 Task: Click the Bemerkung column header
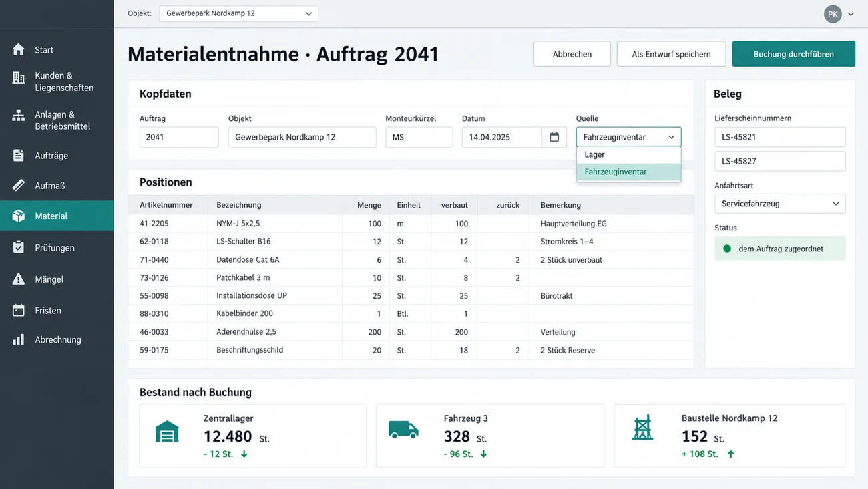[561, 205]
